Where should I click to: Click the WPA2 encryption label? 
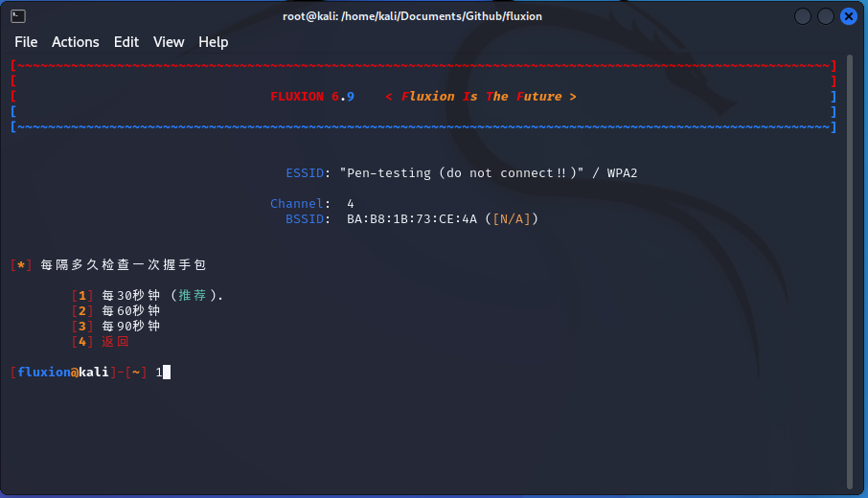pyautogui.click(x=622, y=173)
